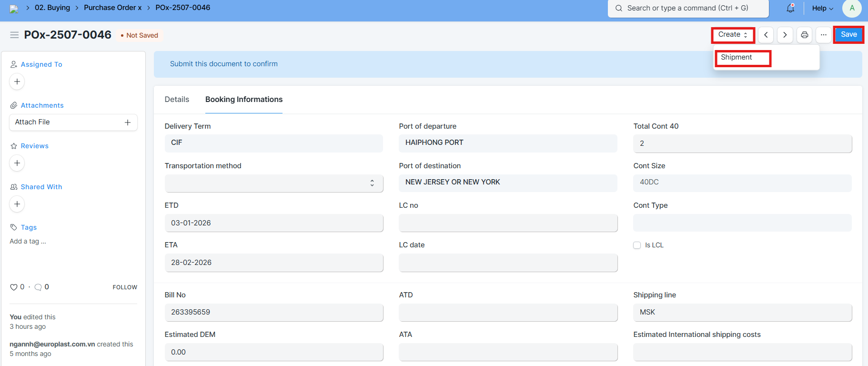
Task: Click the ETD date input field
Action: pyautogui.click(x=273, y=223)
